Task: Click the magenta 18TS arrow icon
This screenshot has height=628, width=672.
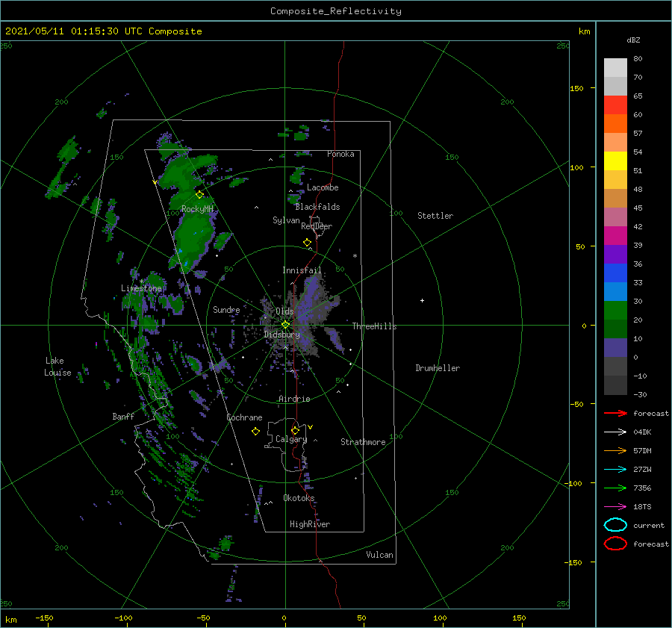Action: (615, 507)
